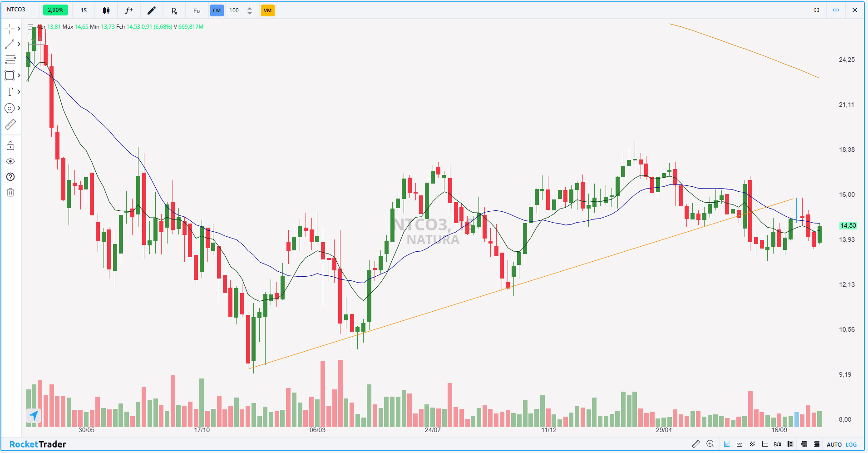Pick the text annotation tool
The image size is (868, 453).
click(10, 92)
